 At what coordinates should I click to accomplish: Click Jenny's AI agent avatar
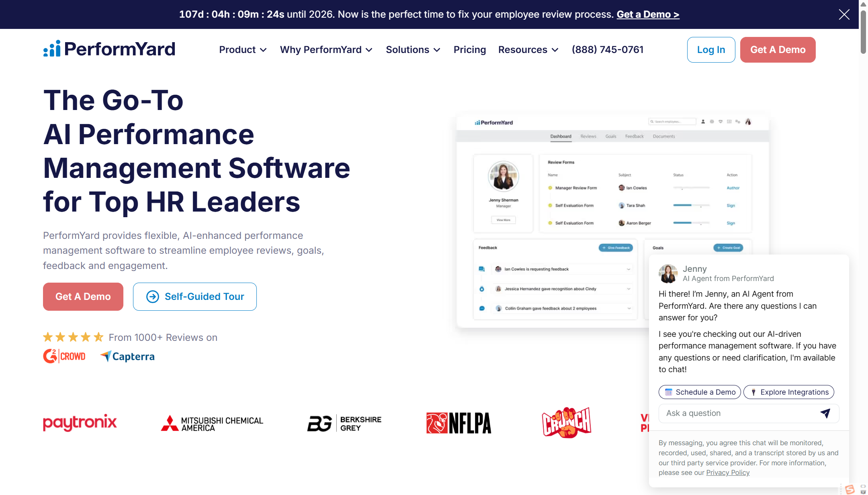point(668,273)
